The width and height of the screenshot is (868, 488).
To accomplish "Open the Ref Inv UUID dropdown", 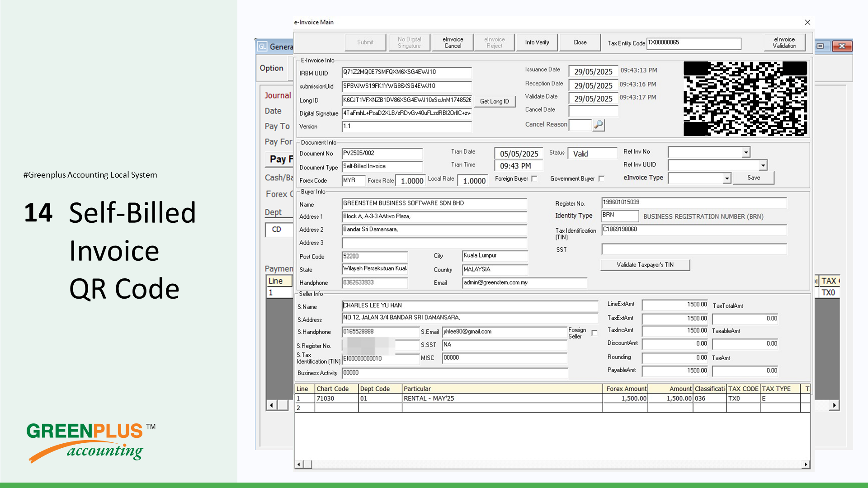I will [x=763, y=165].
